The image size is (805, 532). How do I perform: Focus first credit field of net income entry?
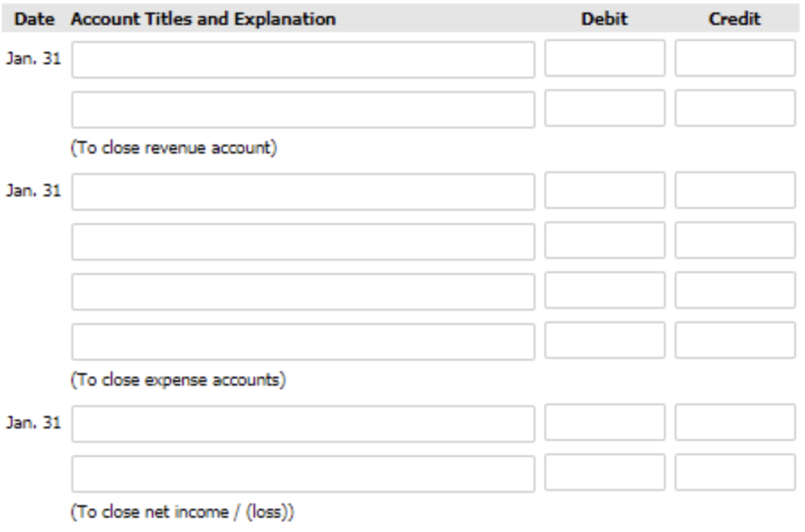click(x=734, y=424)
